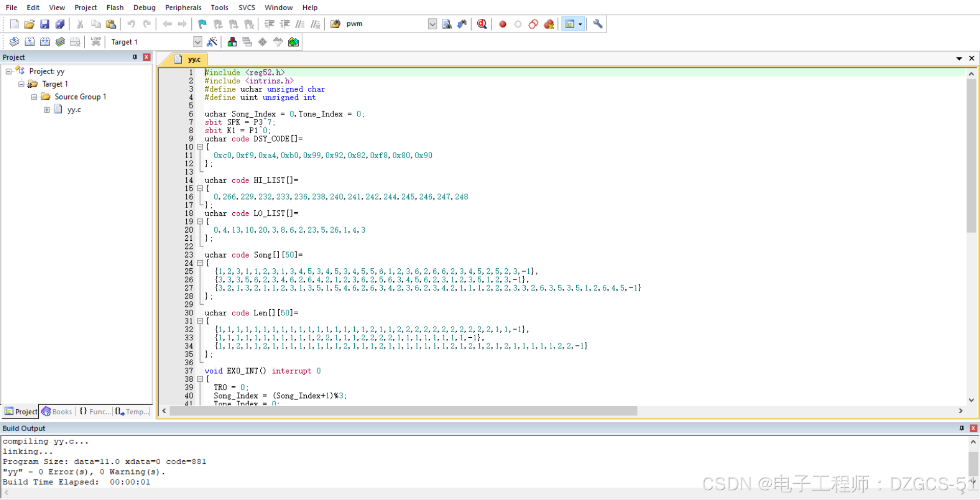Save the current file

pyautogui.click(x=44, y=24)
